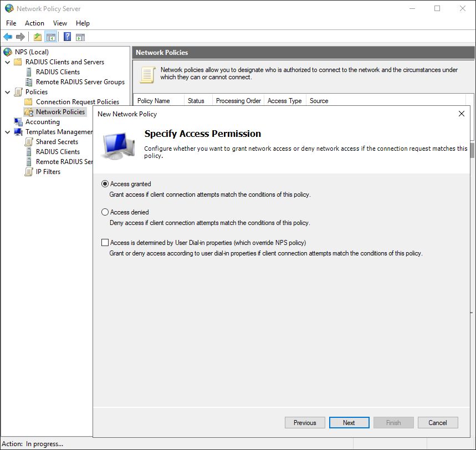
Task: Enable access determined by User Dial-in properties
Action: [x=105, y=243]
